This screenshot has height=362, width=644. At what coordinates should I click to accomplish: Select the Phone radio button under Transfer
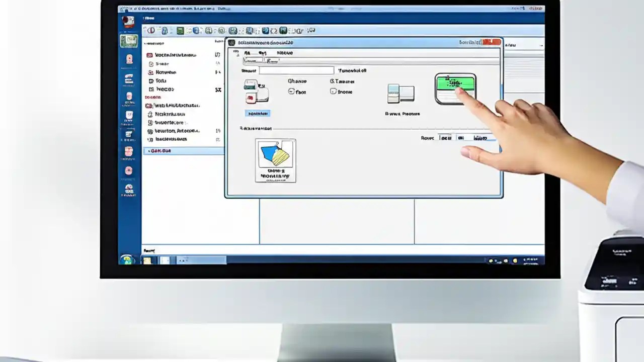[x=333, y=92]
